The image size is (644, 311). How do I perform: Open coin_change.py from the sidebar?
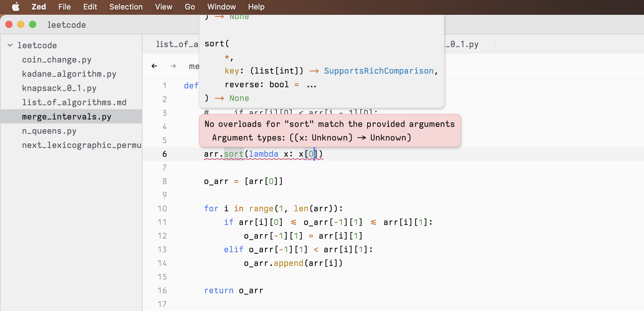point(57,59)
